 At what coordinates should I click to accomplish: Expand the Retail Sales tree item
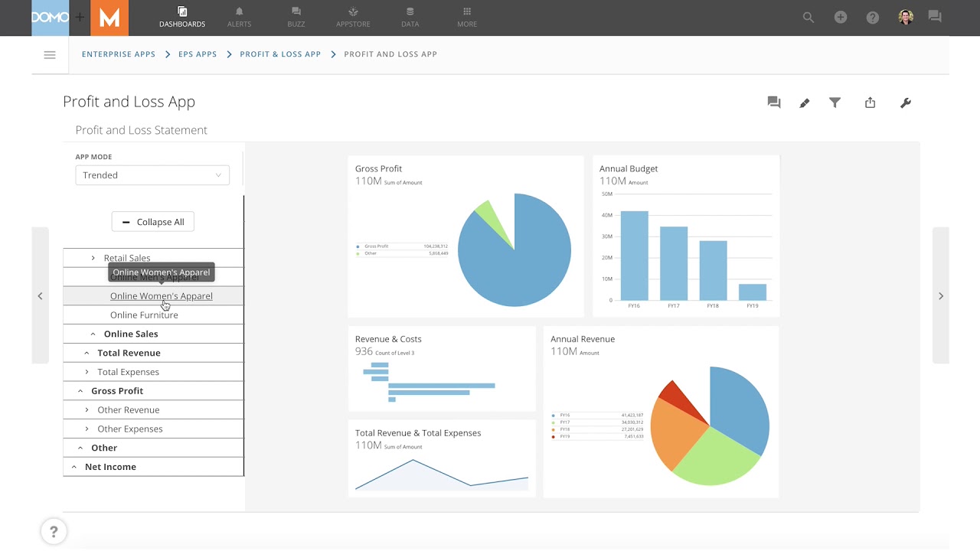click(x=93, y=258)
